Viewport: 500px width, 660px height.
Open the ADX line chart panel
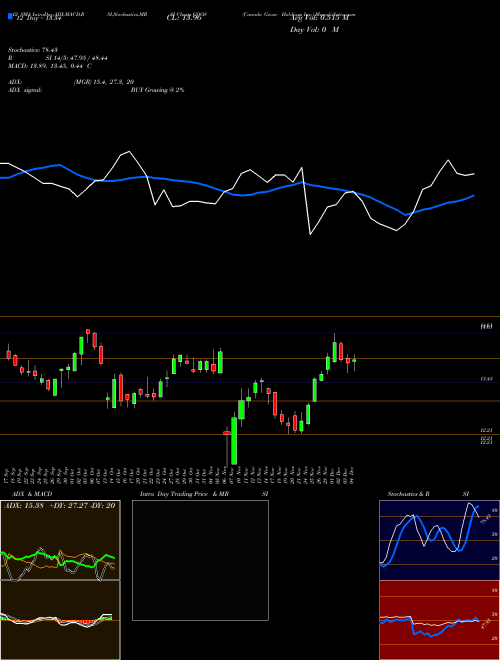(60, 540)
